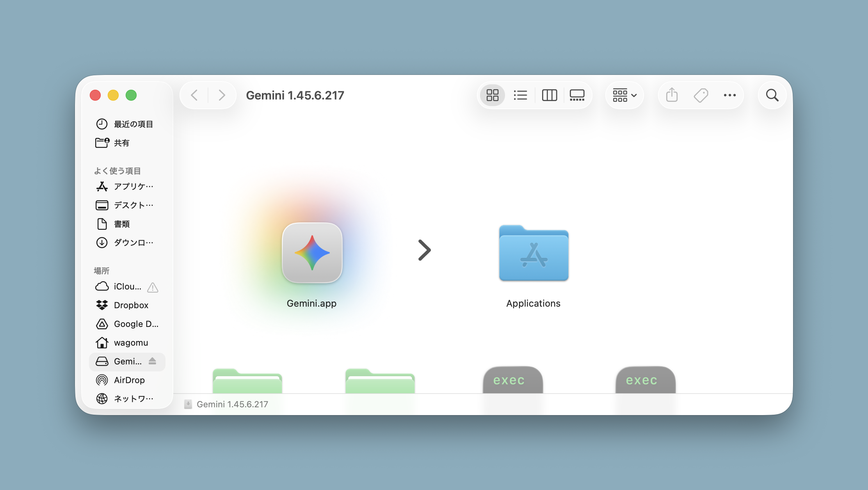868x490 pixels.
Task: Open the grouping options dropdown
Action: 624,95
